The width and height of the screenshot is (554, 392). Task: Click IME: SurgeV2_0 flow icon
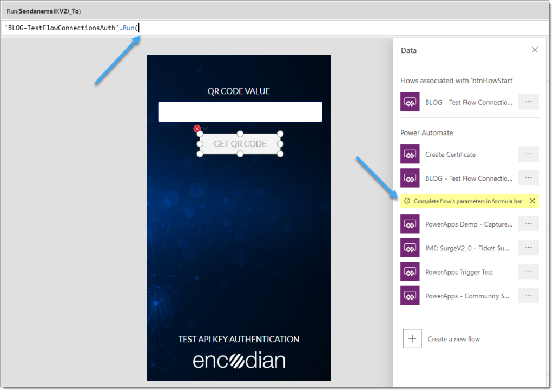click(x=410, y=248)
